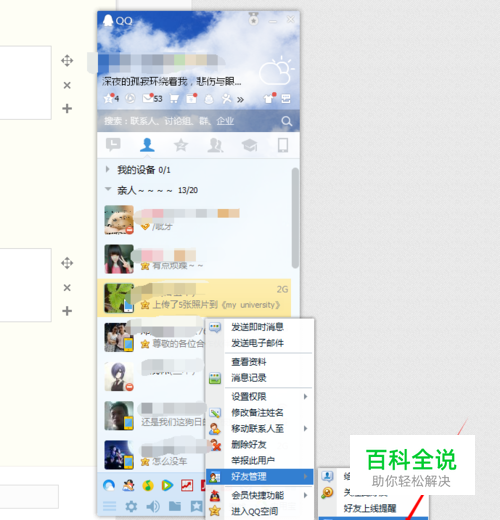
Task: Open main menu three-lines icon
Action: [109, 506]
